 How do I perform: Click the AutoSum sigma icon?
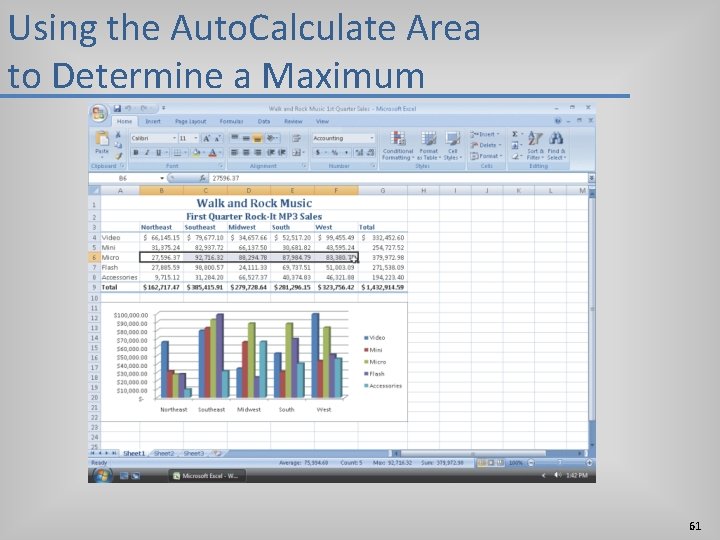click(515, 134)
